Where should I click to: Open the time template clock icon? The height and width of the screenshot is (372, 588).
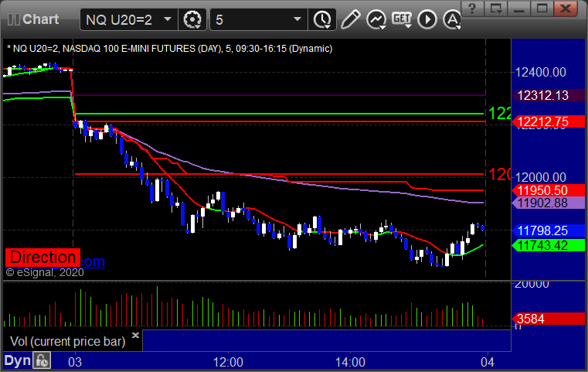coord(322,19)
